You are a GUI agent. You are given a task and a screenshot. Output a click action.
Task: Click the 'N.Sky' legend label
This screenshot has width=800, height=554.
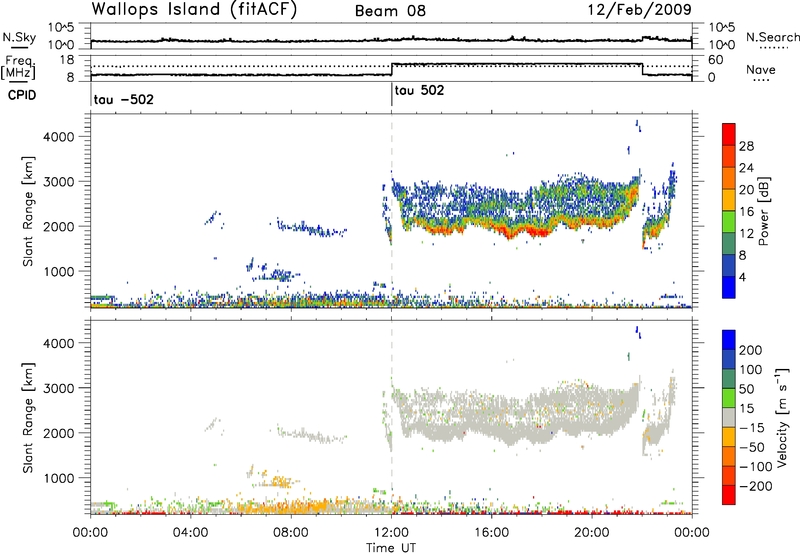pyautogui.click(x=19, y=37)
